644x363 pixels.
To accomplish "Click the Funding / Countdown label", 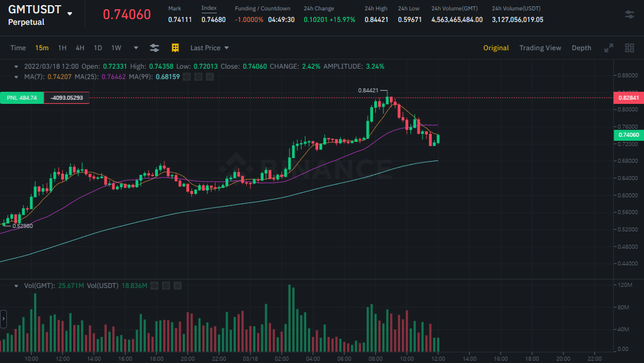I will (x=262, y=8).
